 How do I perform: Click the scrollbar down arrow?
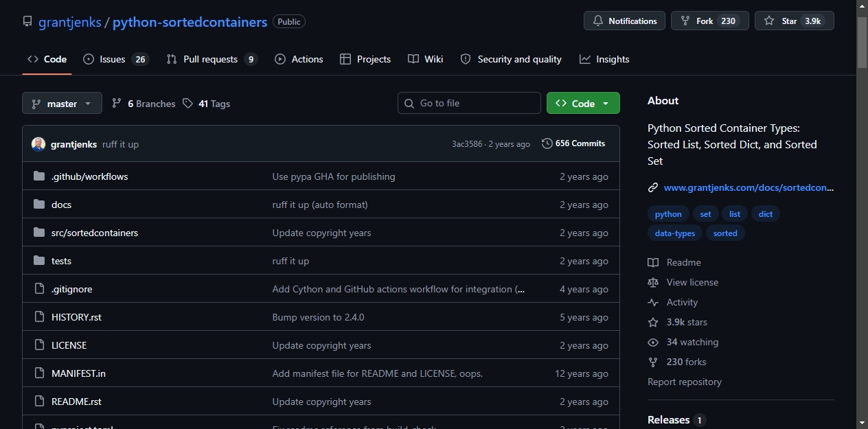pos(862,422)
